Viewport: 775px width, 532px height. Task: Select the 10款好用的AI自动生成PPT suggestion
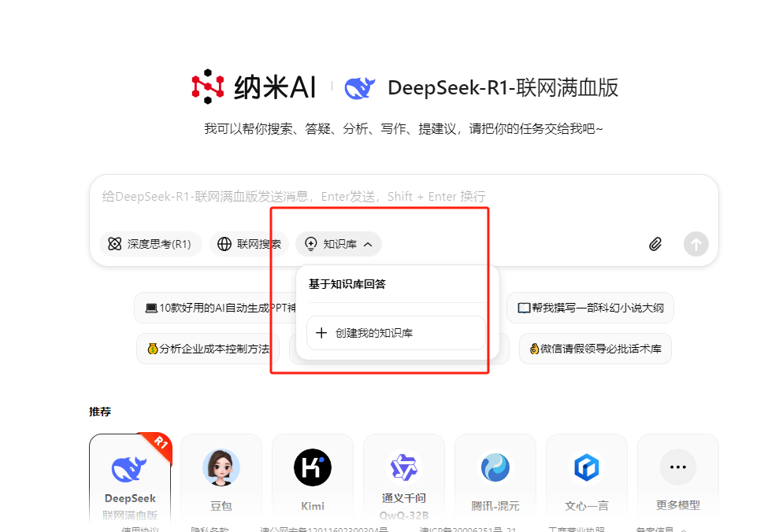(x=216, y=308)
